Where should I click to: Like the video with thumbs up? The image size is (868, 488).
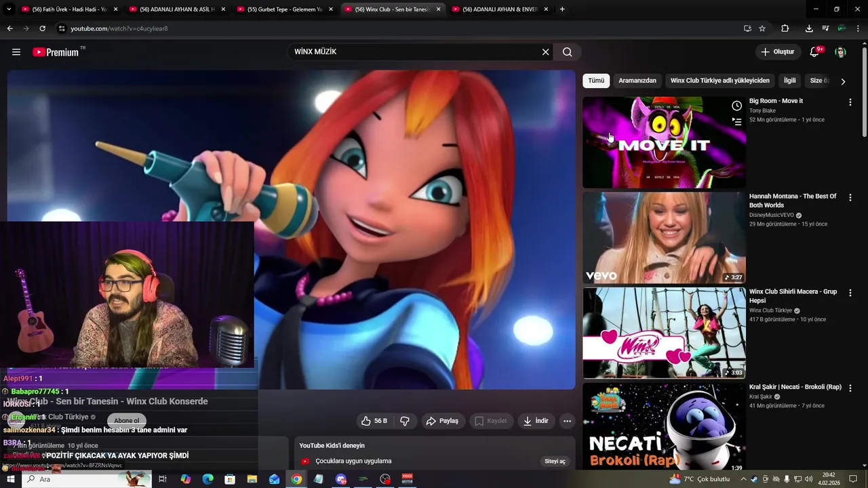[x=374, y=421]
